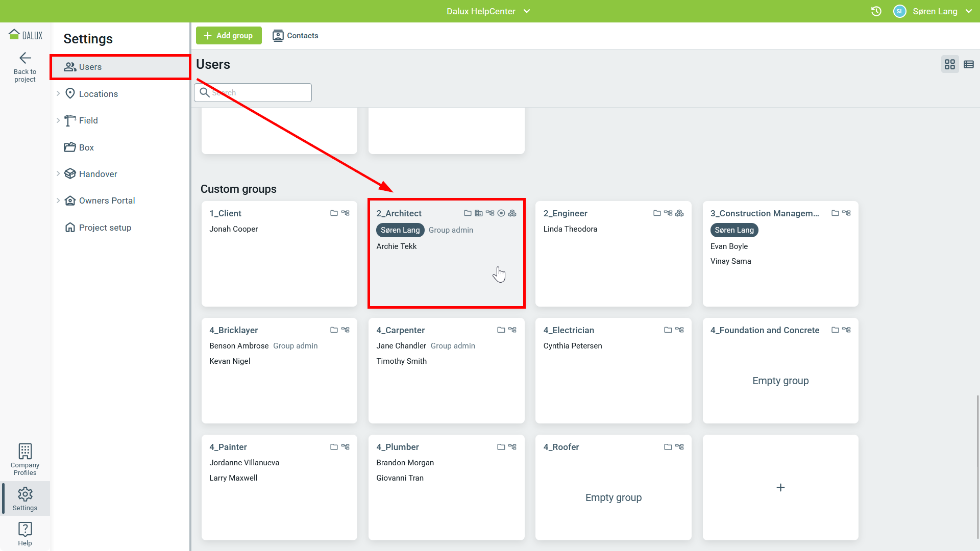
Task: Select Project setup in settings menu
Action: (x=105, y=228)
